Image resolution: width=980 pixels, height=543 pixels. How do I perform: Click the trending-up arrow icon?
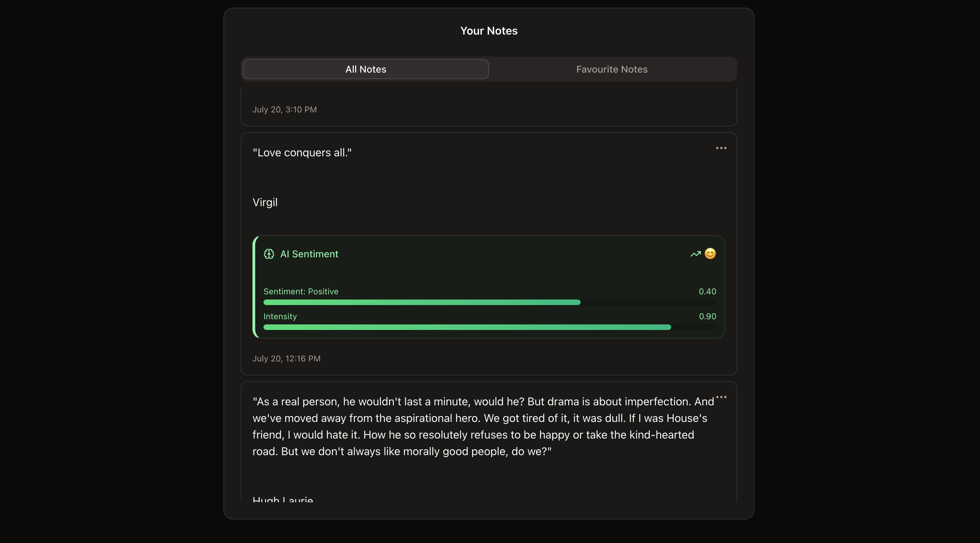pos(695,254)
